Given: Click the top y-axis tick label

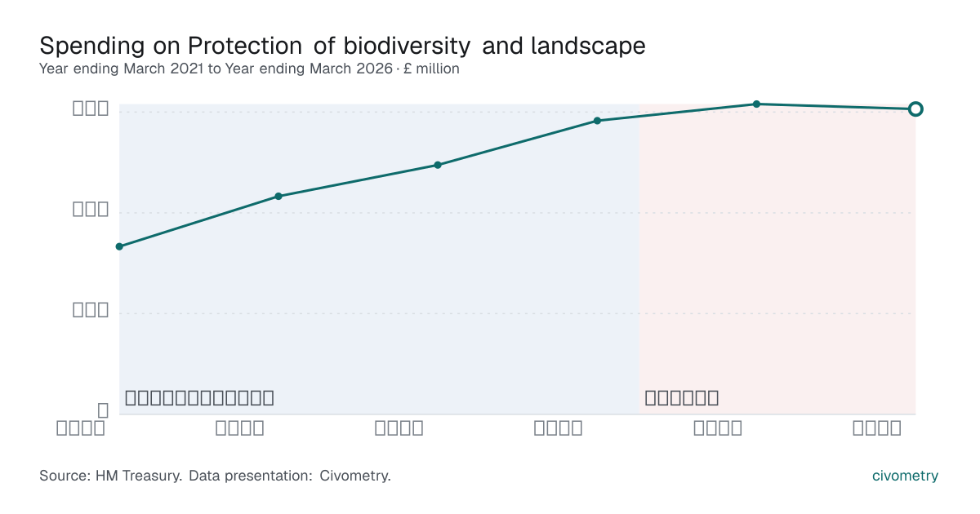Looking at the screenshot, I should point(91,108).
